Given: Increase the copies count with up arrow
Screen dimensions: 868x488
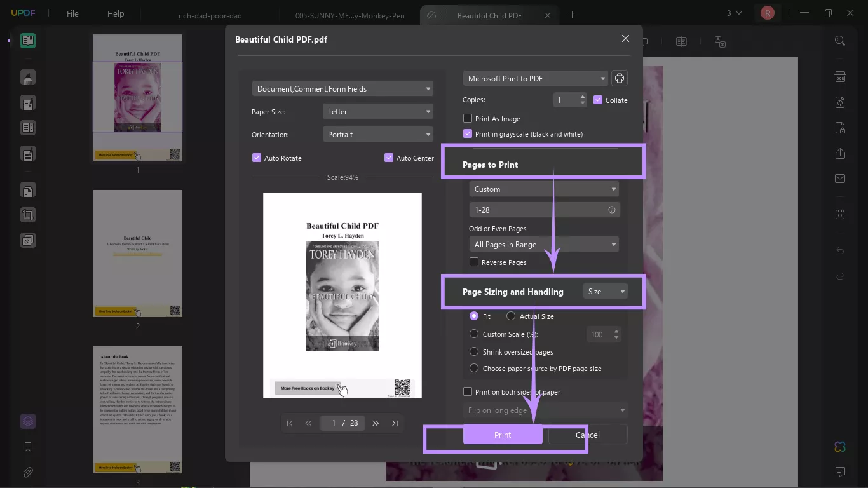Looking at the screenshot, I should (583, 97).
